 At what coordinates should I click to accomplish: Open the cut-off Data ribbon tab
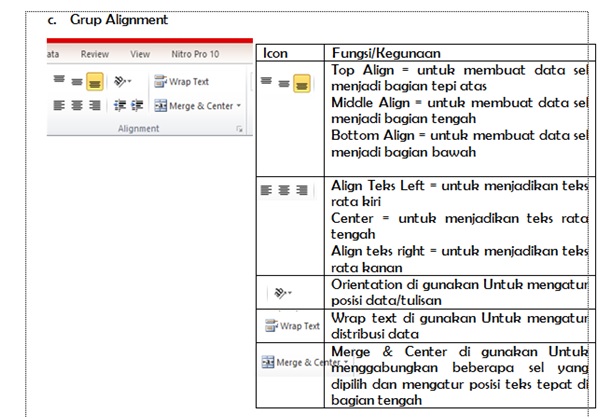[53, 54]
